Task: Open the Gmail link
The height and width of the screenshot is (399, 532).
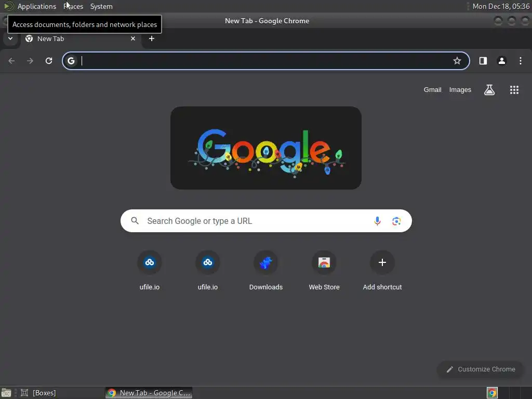Action: (432, 90)
